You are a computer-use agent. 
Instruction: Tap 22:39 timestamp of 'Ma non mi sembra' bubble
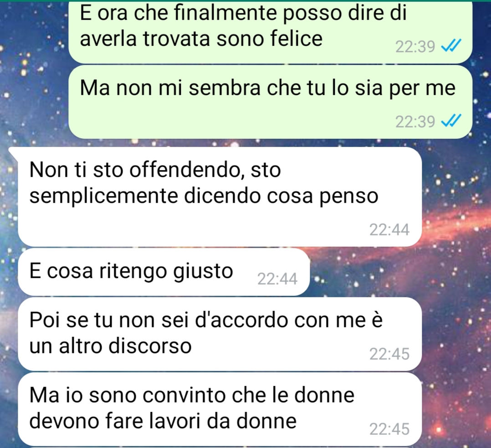415,122
